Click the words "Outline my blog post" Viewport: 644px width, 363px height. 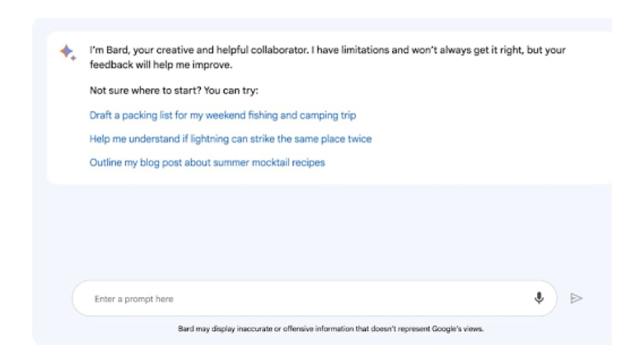tap(136, 162)
